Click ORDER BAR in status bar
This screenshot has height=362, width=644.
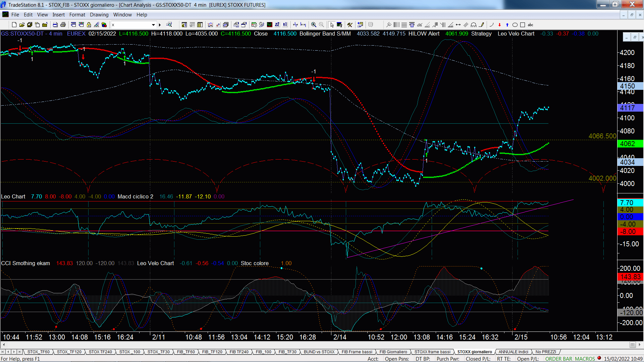(x=558, y=359)
